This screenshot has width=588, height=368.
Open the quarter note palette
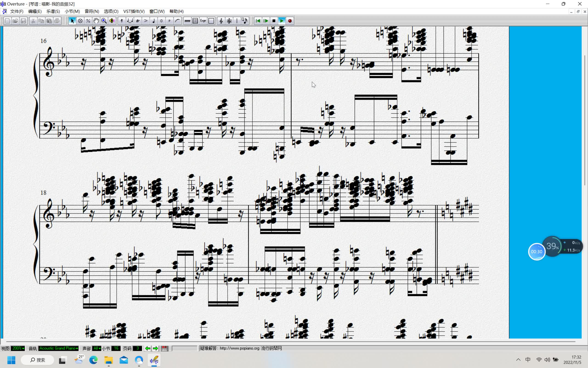pyautogui.click(x=154, y=21)
